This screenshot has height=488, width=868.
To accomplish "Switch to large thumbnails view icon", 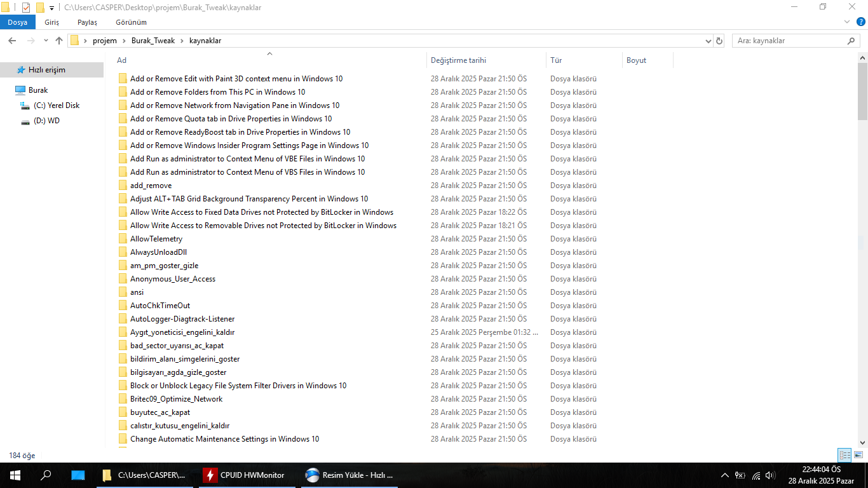I will (858, 455).
